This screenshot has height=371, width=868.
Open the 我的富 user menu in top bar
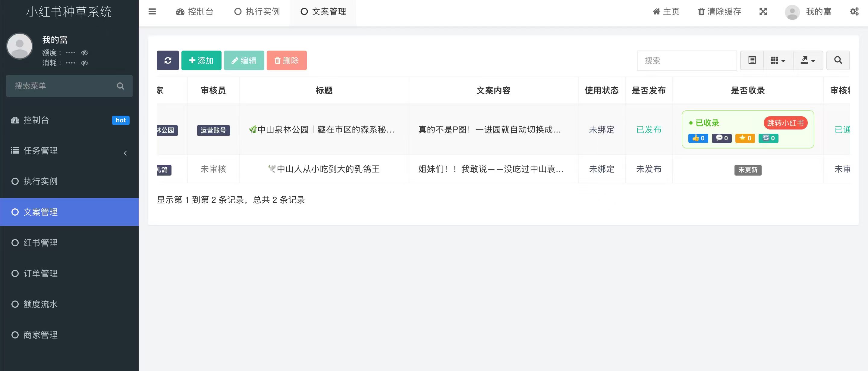click(x=808, y=12)
